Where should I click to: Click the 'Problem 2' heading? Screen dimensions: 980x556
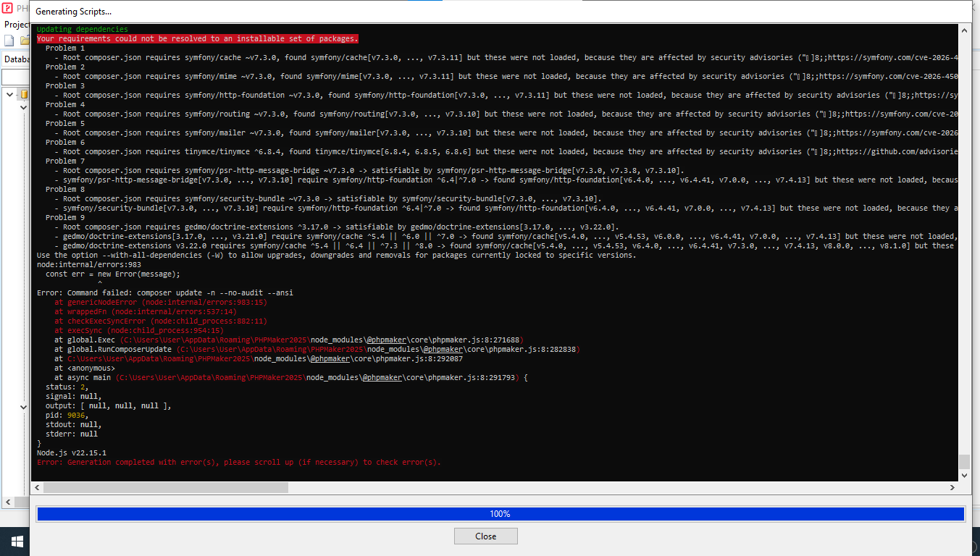coord(65,67)
